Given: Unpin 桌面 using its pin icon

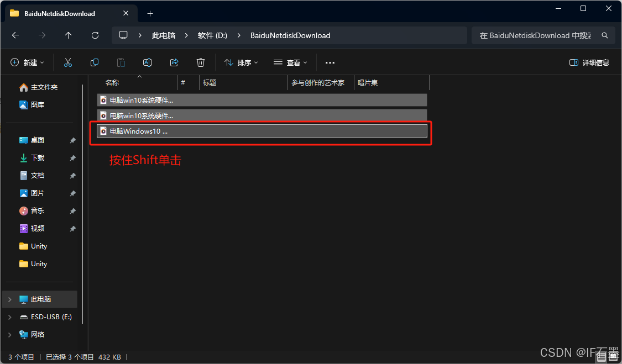Looking at the screenshot, I should click(x=72, y=140).
